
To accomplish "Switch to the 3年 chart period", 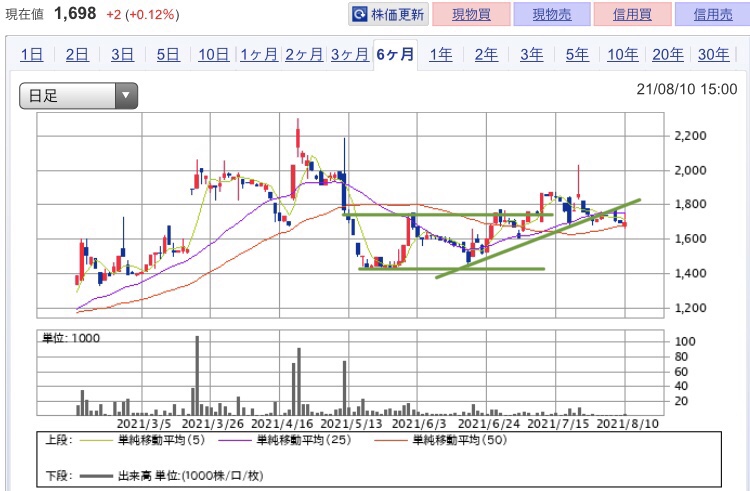I will coord(531,55).
